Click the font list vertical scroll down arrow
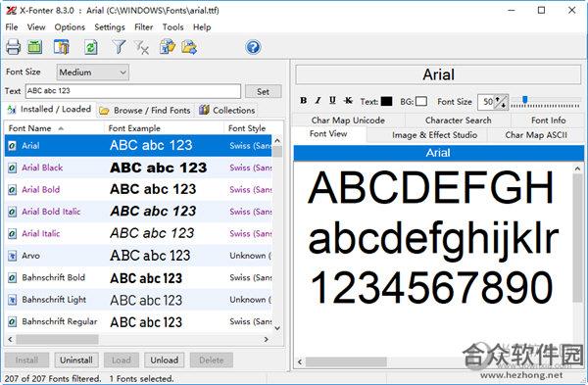588x385 pixels. tap(277, 328)
